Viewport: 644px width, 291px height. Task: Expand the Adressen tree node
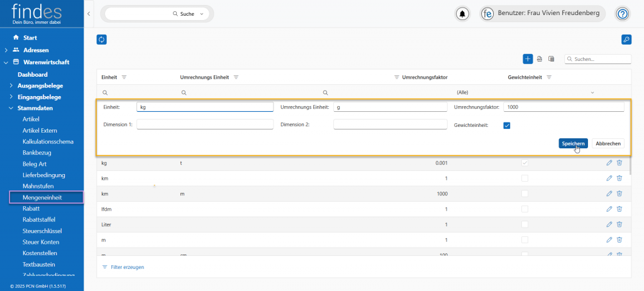coord(6,50)
